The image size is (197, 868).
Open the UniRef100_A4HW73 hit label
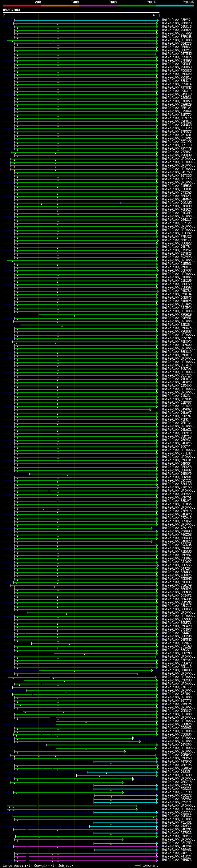pos(176,860)
